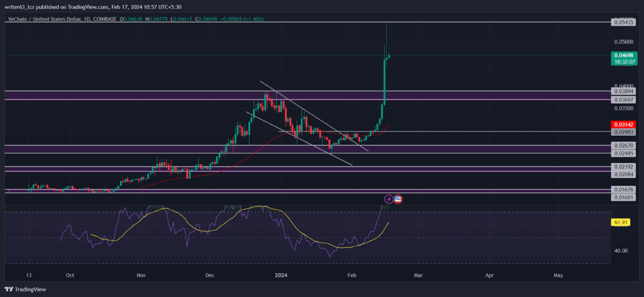Click the 0.02084 price level label
This screenshot has height=297, width=644.
[x=623, y=174]
